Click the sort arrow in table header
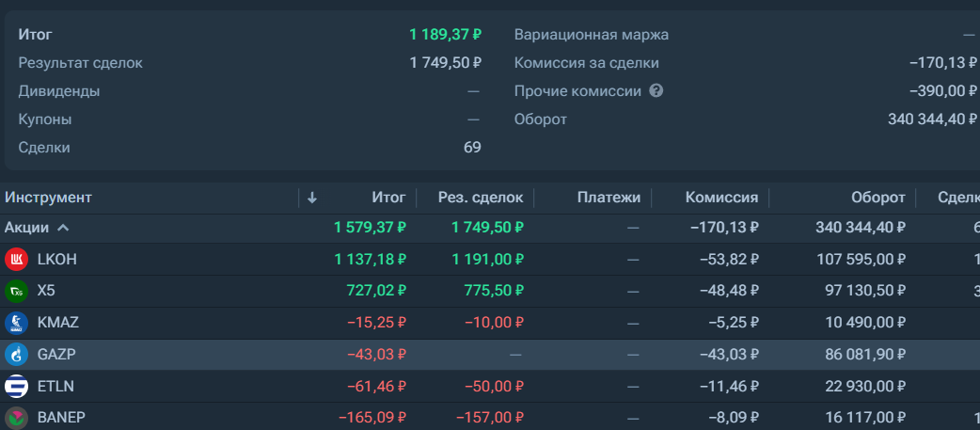 click(312, 199)
